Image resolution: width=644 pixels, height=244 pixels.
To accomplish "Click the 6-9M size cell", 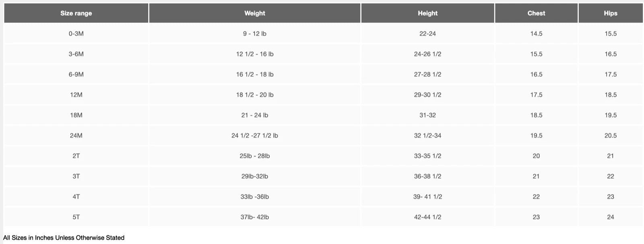I will [x=76, y=75].
